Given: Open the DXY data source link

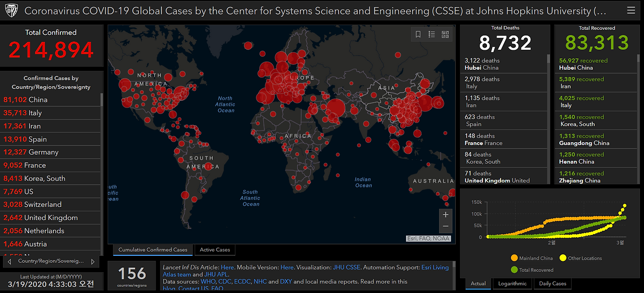Looking at the screenshot, I should click(x=286, y=281).
